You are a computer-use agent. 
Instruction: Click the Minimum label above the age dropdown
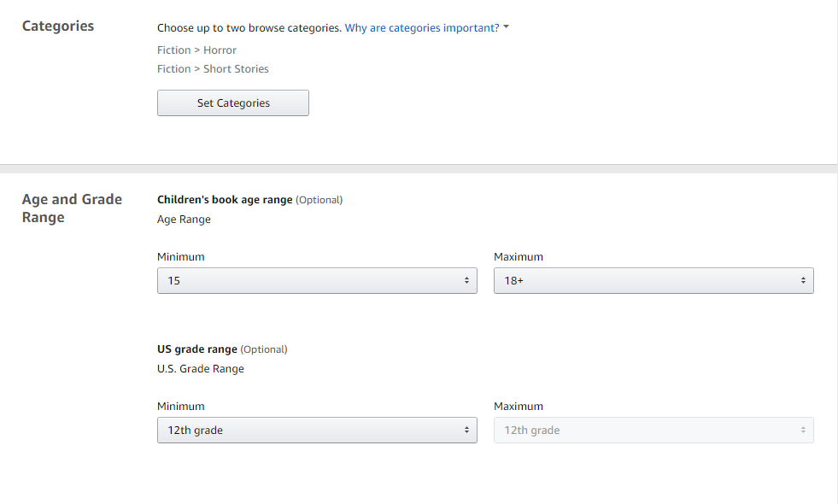(181, 257)
